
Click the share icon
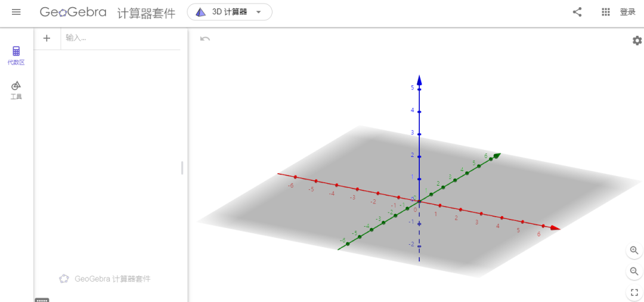click(x=577, y=12)
